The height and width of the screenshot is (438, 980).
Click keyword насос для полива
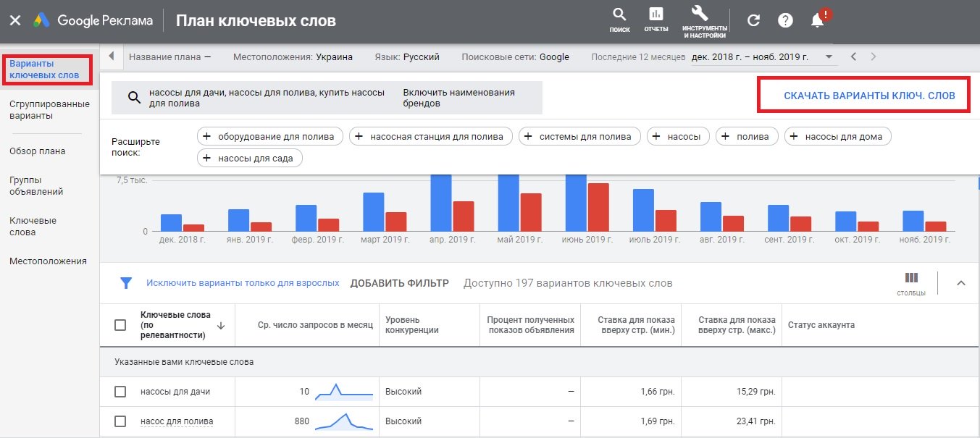pos(177,421)
